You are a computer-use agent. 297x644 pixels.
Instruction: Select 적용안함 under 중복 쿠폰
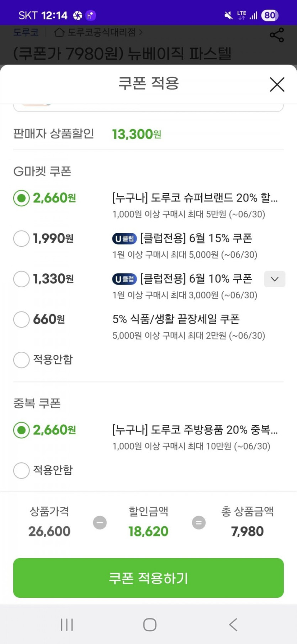[x=21, y=470]
